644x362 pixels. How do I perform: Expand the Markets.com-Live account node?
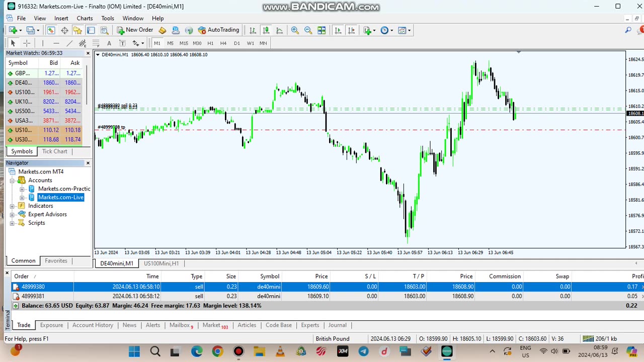(22, 198)
